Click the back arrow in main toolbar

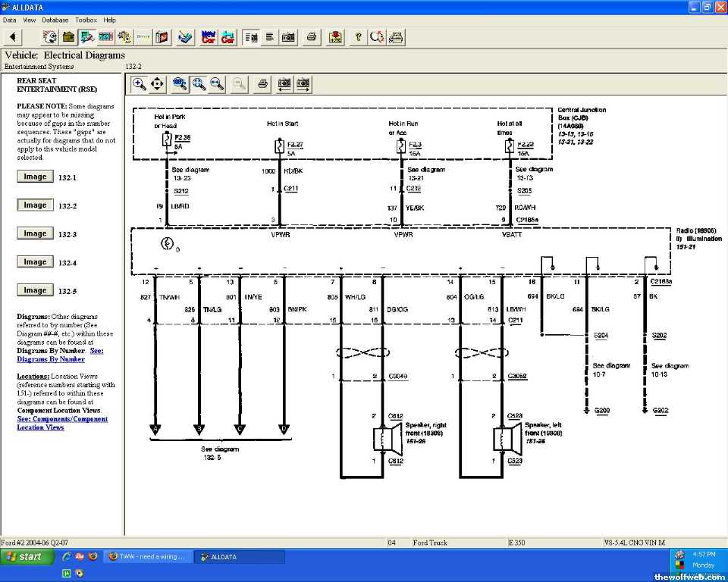coord(13,36)
